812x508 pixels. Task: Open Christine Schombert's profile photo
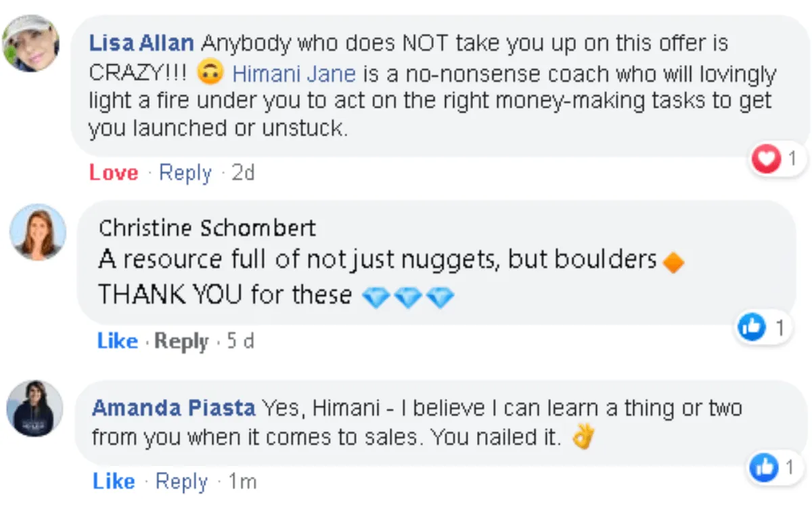click(x=38, y=232)
